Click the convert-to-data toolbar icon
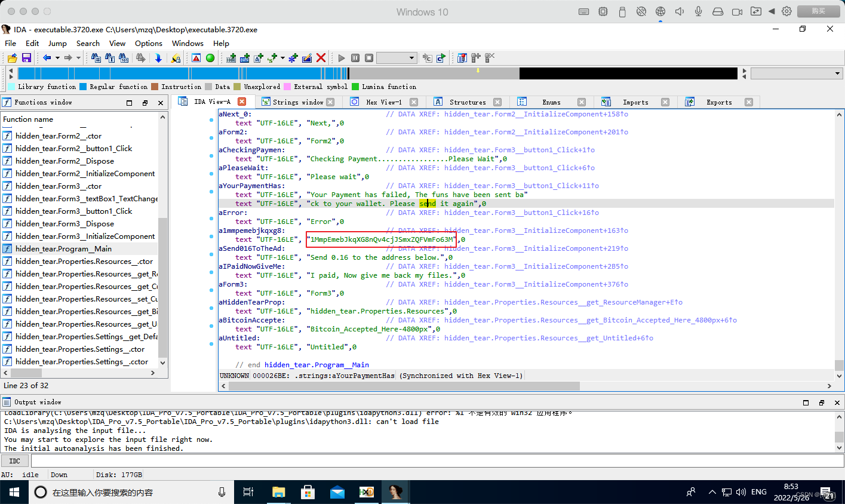The height and width of the screenshot is (504, 845). point(244,58)
